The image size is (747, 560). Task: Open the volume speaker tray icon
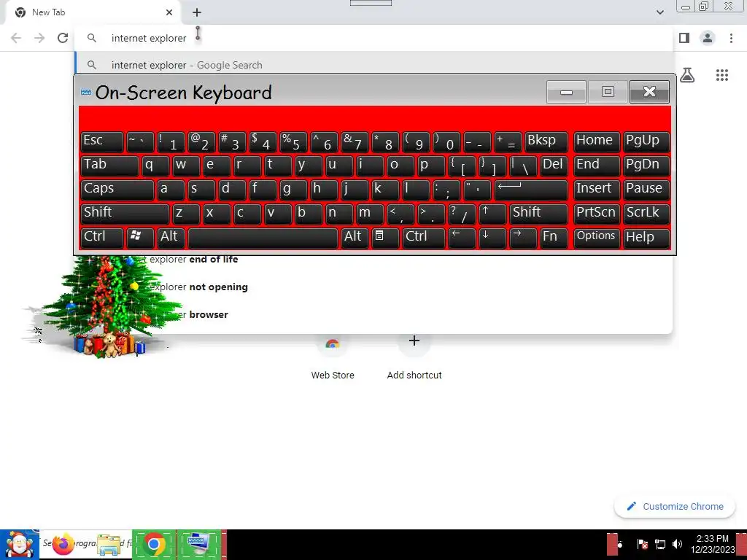pos(677,544)
